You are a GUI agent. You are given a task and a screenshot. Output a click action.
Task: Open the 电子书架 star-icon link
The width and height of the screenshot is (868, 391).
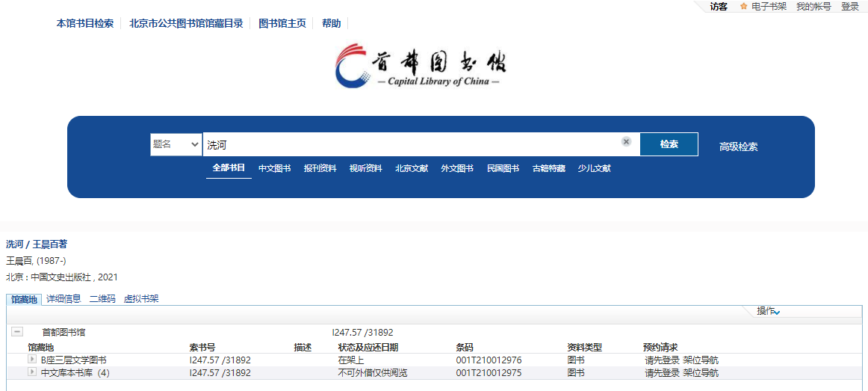763,7
